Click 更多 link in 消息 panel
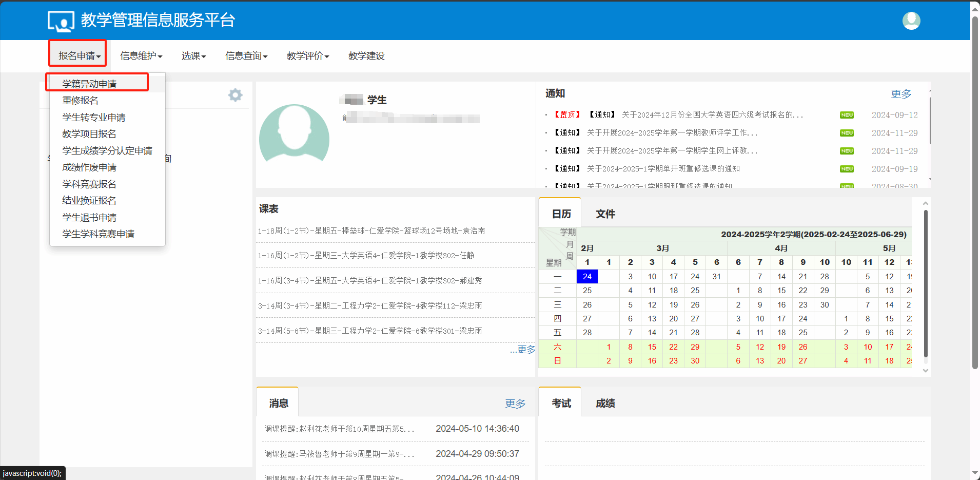 (x=515, y=403)
